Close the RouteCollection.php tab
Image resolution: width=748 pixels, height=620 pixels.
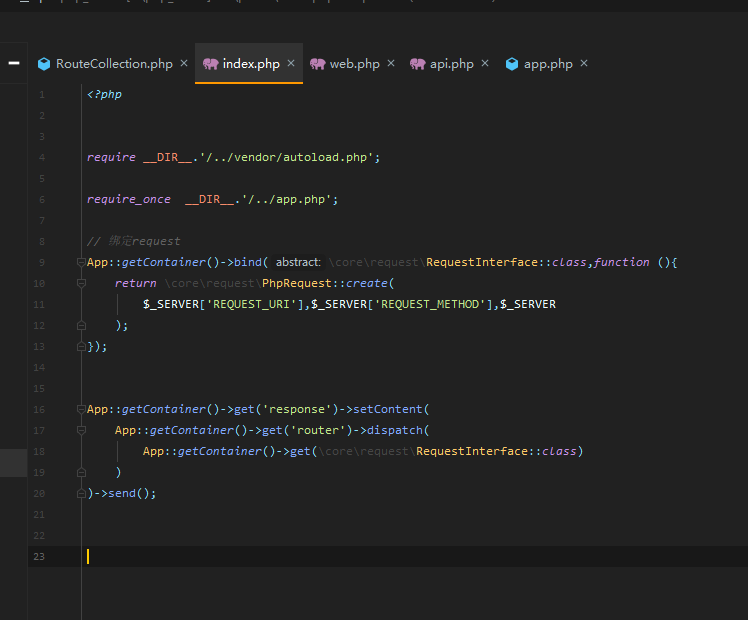(x=184, y=63)
